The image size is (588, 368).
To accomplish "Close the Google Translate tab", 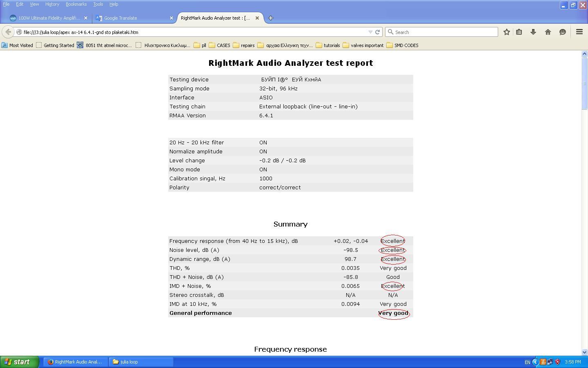I will pyautogui.click(x=171, y=18).
